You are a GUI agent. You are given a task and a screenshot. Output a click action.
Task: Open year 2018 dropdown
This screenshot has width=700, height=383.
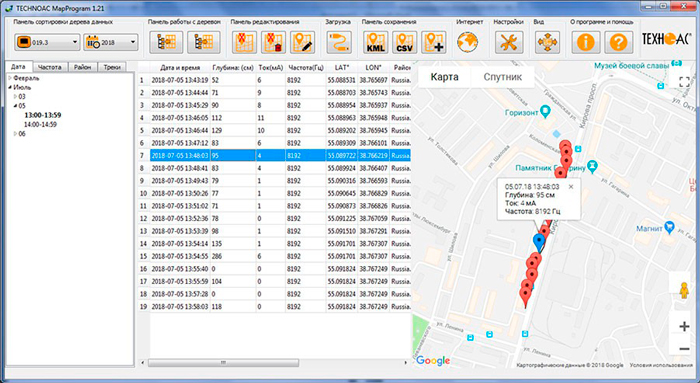click(111, 42)
